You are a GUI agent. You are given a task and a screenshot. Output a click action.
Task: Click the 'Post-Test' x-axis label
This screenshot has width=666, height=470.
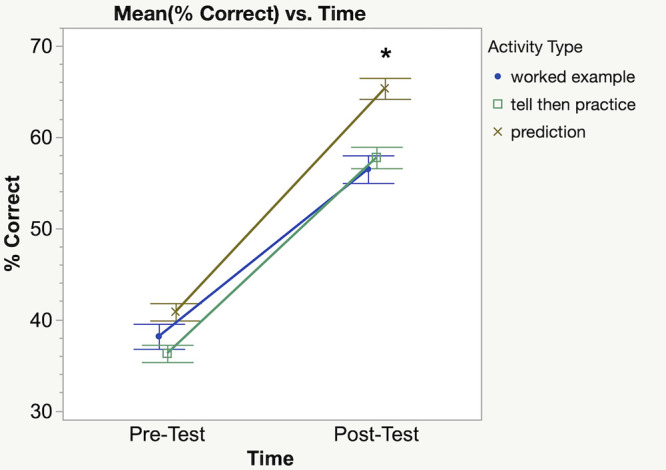coord(376,435)
